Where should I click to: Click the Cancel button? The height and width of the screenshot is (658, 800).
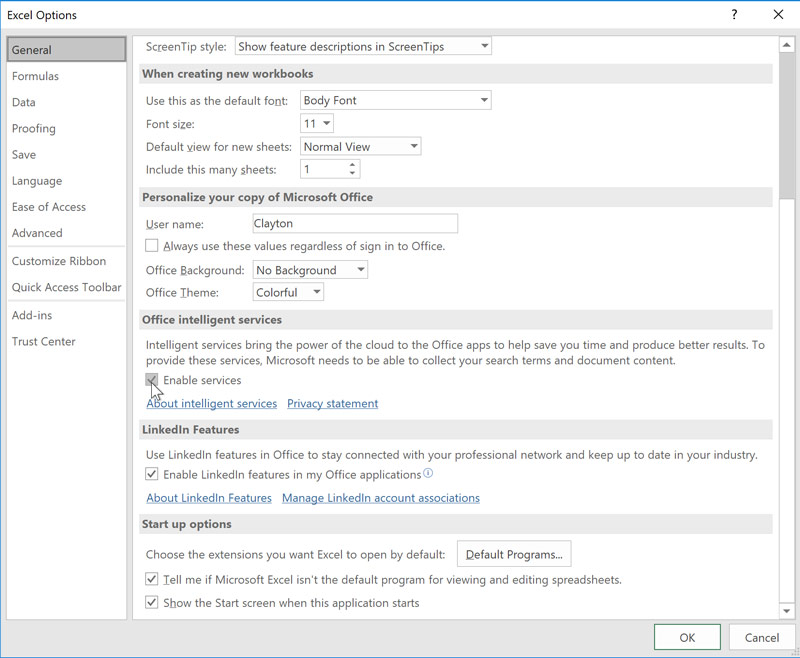[762, 637]
